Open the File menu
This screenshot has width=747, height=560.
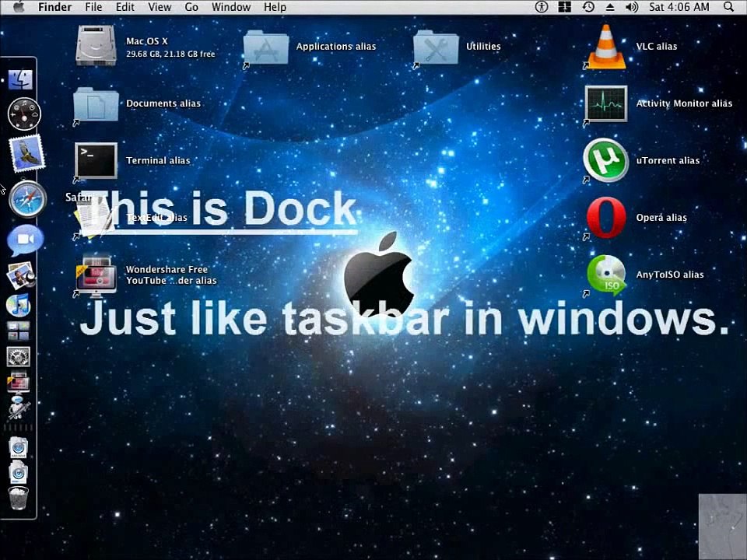point(93,7)
